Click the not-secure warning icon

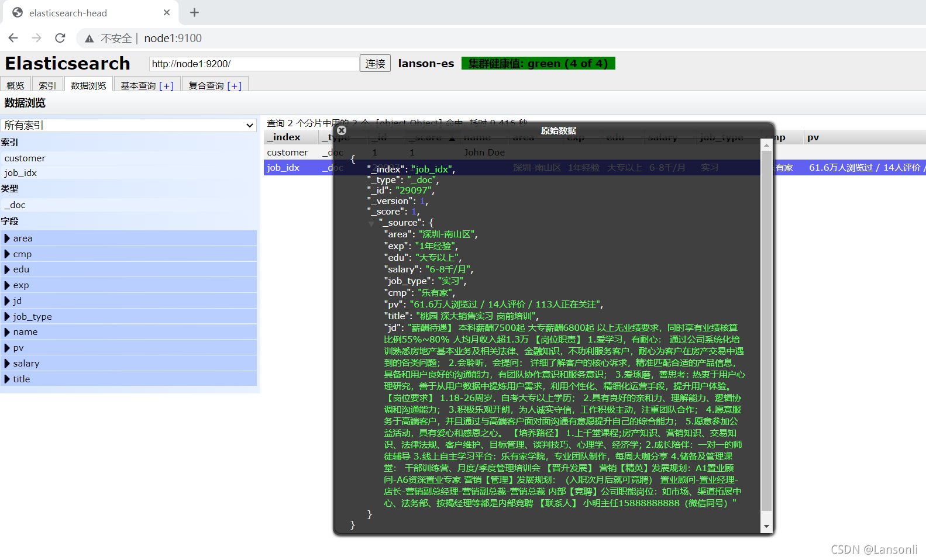[x=89, y=39]
